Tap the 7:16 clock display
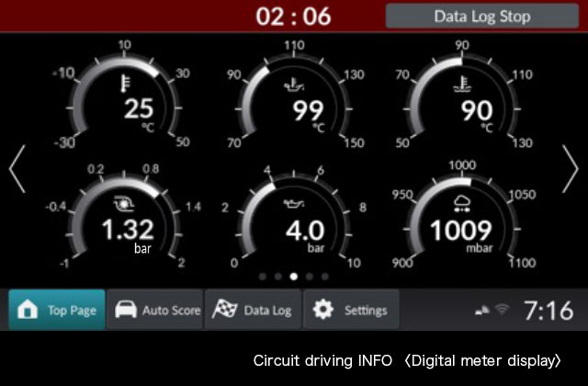588x386 pixels. click(548, 311)
